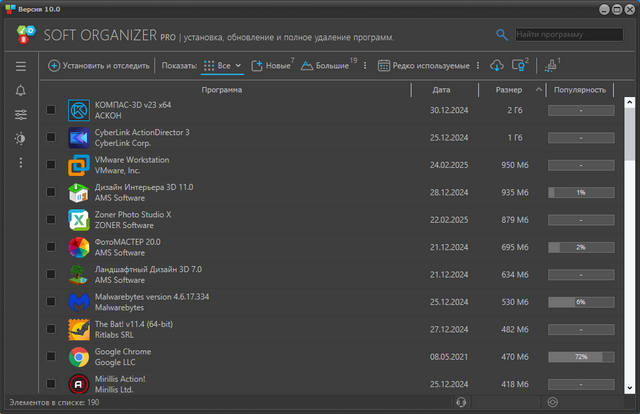Click the Google Chrome program icon
640x414 pixels.
(79, 355)
